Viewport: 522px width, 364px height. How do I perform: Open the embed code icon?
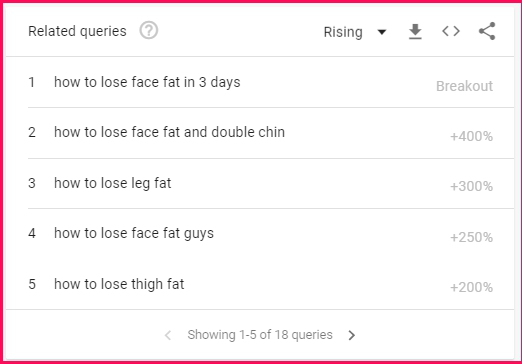(x=451, y=31)
